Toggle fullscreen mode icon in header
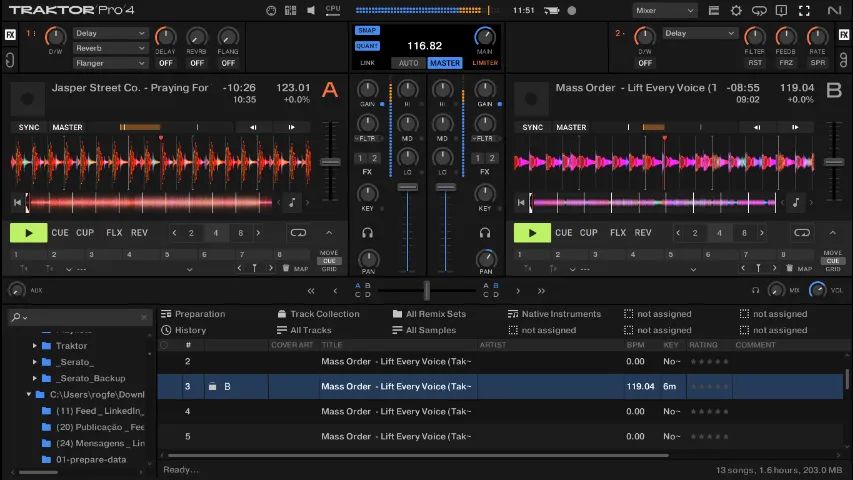 pos(804,10)
